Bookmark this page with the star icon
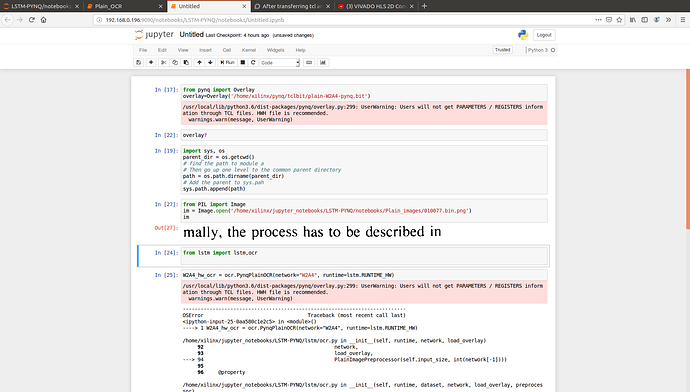The image size is (690, 392). click(620, 20)
